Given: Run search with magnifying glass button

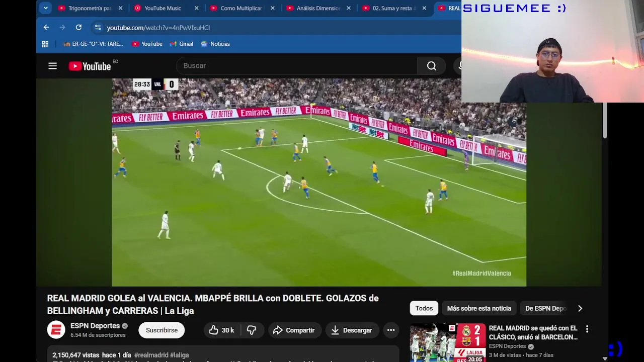Looking at the screenshot, I should pos(431,66).
